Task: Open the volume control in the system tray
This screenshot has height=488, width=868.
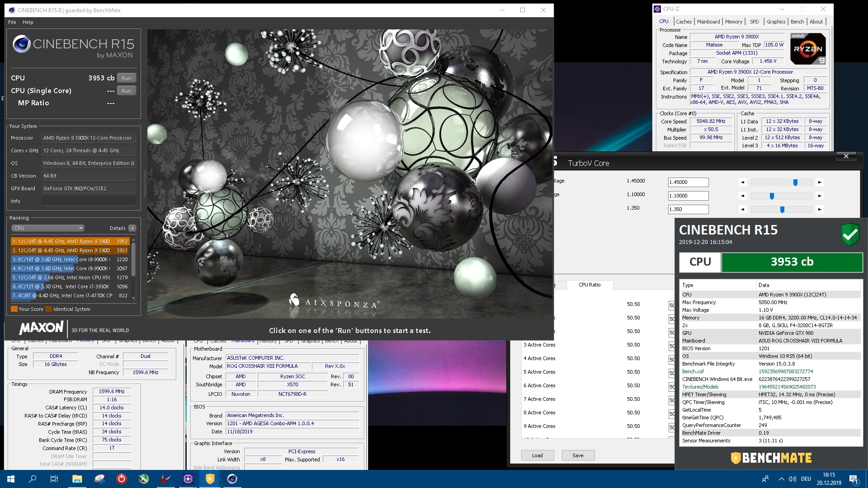Action: coord(793,479)
